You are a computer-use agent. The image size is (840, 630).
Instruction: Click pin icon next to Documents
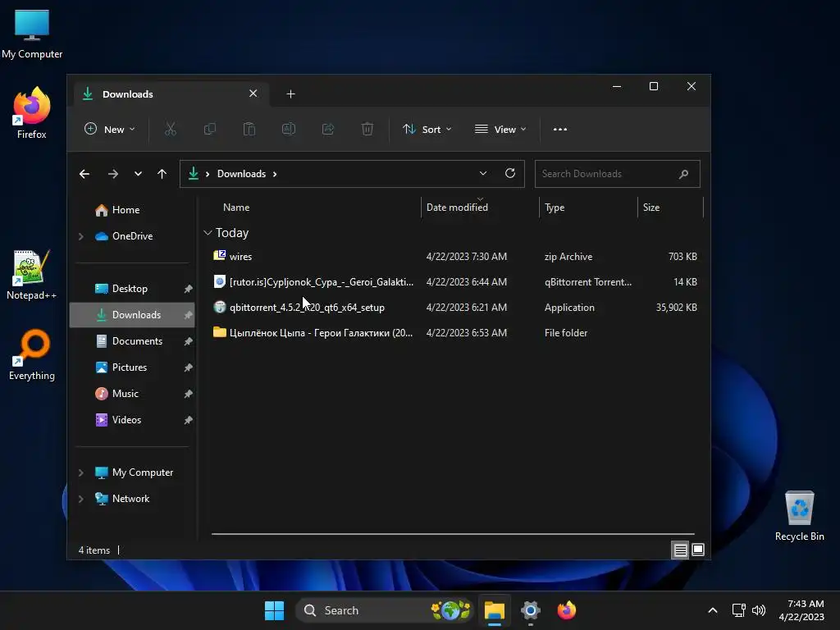pyautogui.click(x=188, y=341)
